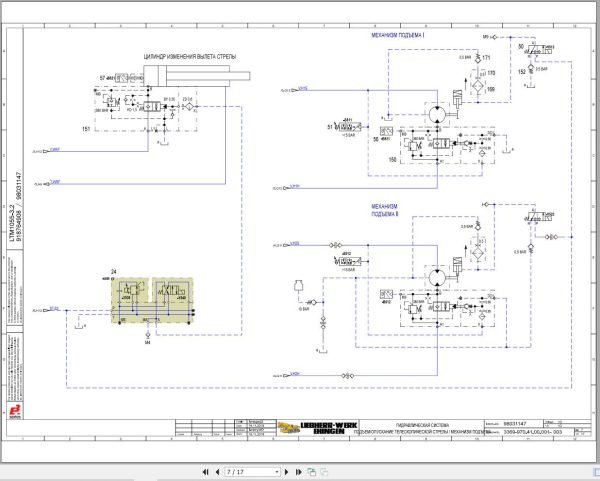Go to the next page
This screenshot has height=481, width=600.
[x=287, y=472]
